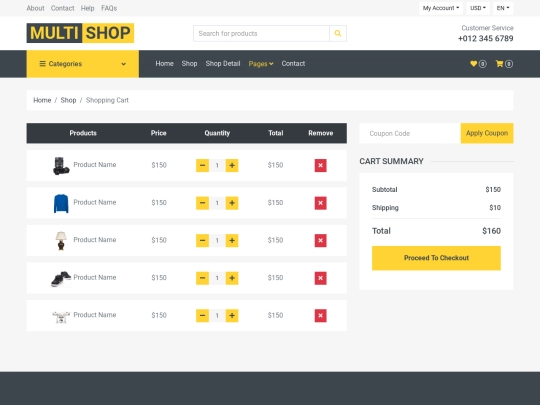The height and width of the screenshot is (405, 540).
Task: Click the Subtotal $150 value
Action: click(493, 190)
